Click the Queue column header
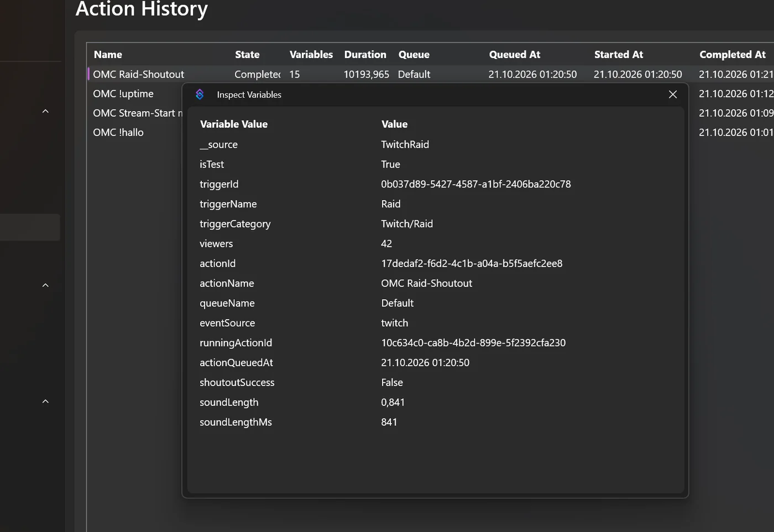Screen dimensions: 774x532 click(414, 54)
